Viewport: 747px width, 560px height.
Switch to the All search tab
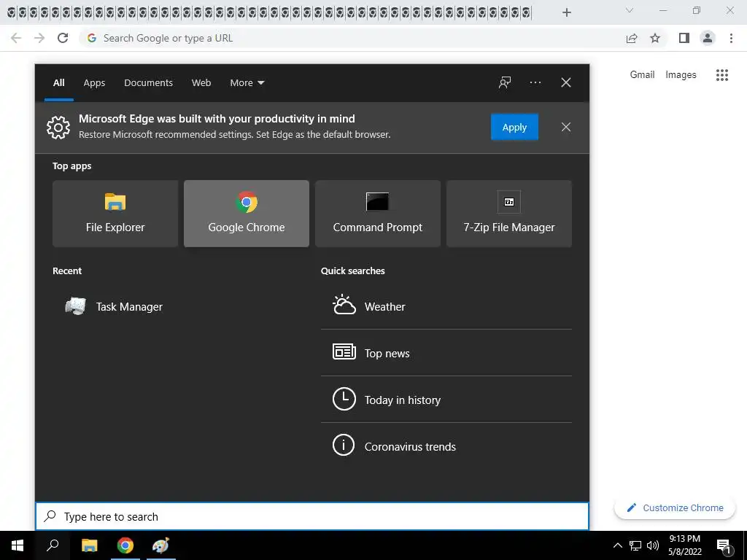pos(58,83)
